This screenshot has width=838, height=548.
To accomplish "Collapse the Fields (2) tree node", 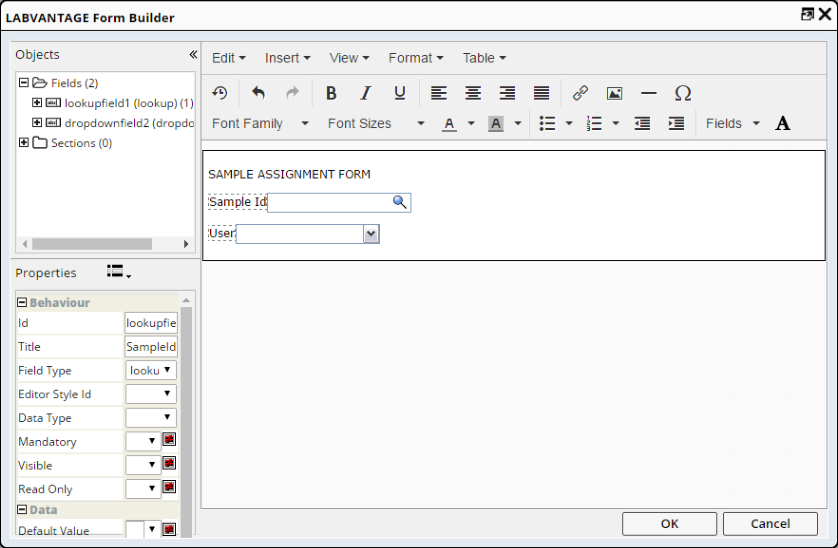I will tap(24, 82).
